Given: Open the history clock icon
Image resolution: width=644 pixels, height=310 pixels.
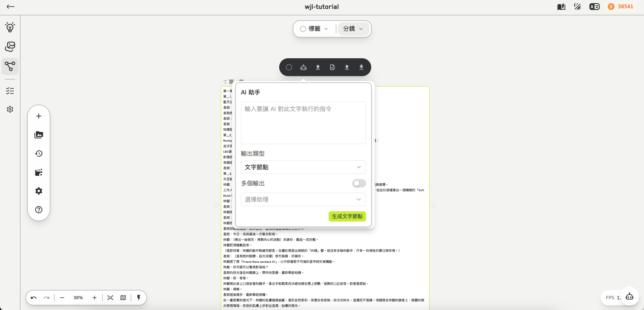Looking at the screenshot, I should tap(39, 154).
